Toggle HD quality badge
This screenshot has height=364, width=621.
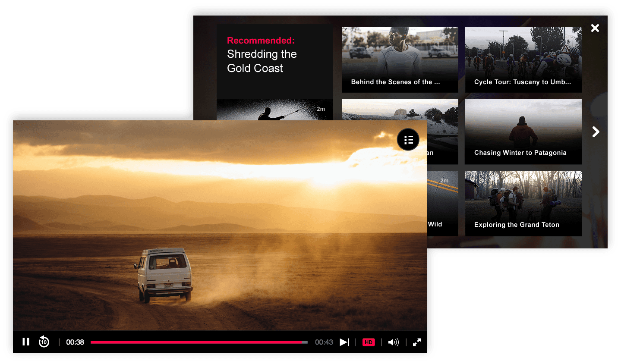click(x=369, y=342)
